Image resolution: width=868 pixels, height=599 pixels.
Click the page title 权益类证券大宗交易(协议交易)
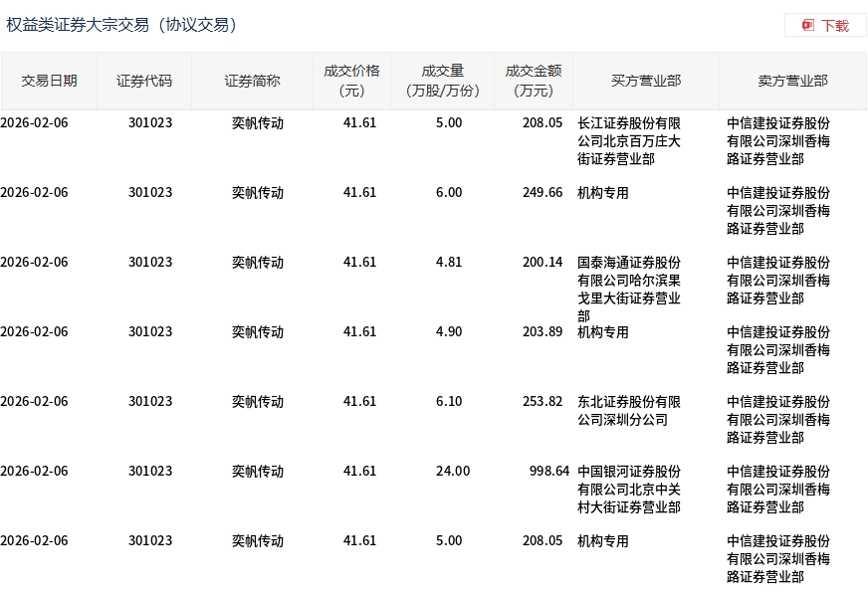(x=121, y=25)
